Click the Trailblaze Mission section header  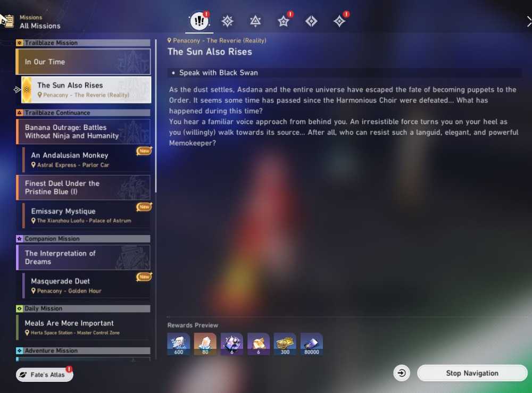pyautogui.click(x=83, y=43)
